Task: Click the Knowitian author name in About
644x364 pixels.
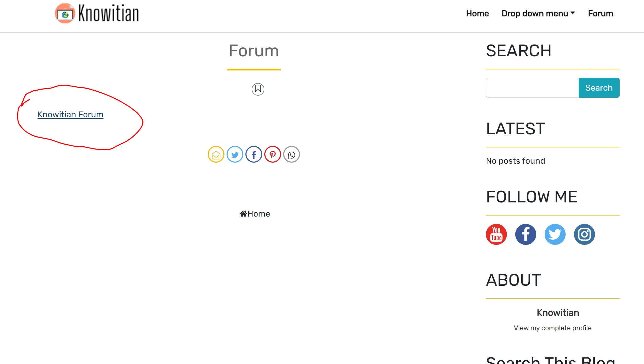Action: click(x=558, y=313)
